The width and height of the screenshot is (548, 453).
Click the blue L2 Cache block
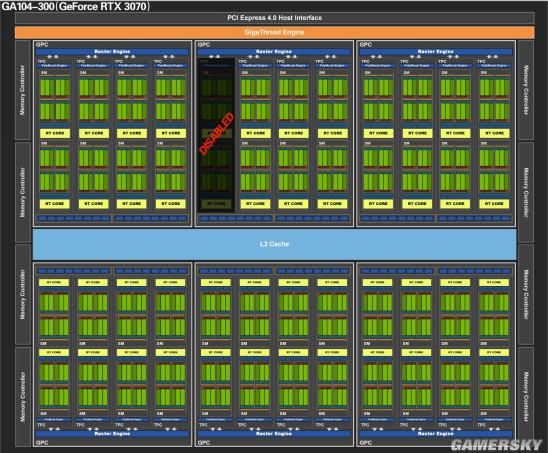coord(274,244)
